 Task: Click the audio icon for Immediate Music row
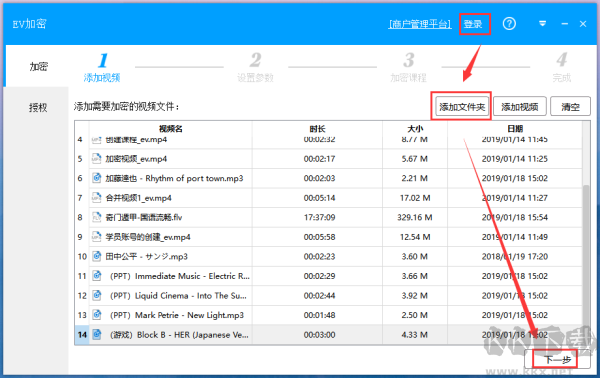97,275
